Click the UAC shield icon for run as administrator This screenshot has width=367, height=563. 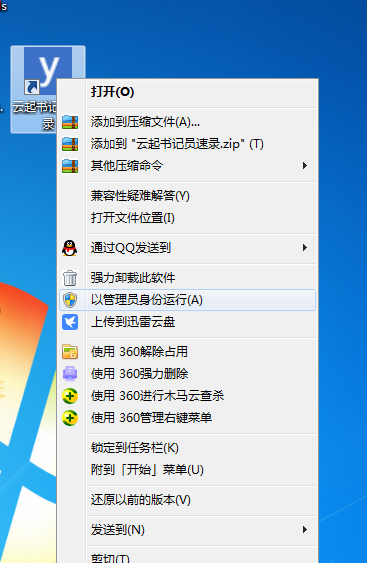70,300
